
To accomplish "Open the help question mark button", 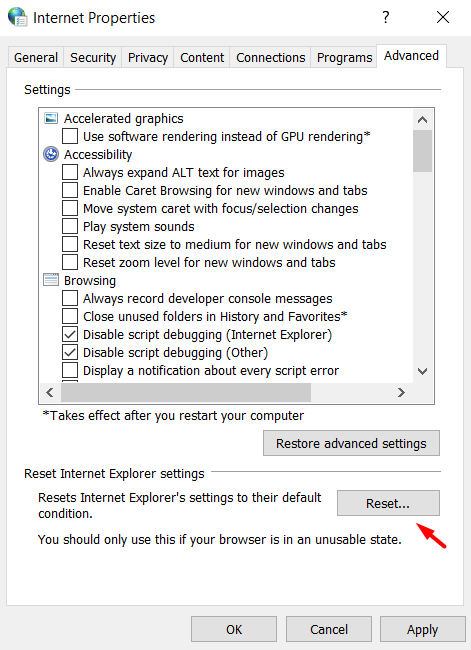I will point(386,17).
